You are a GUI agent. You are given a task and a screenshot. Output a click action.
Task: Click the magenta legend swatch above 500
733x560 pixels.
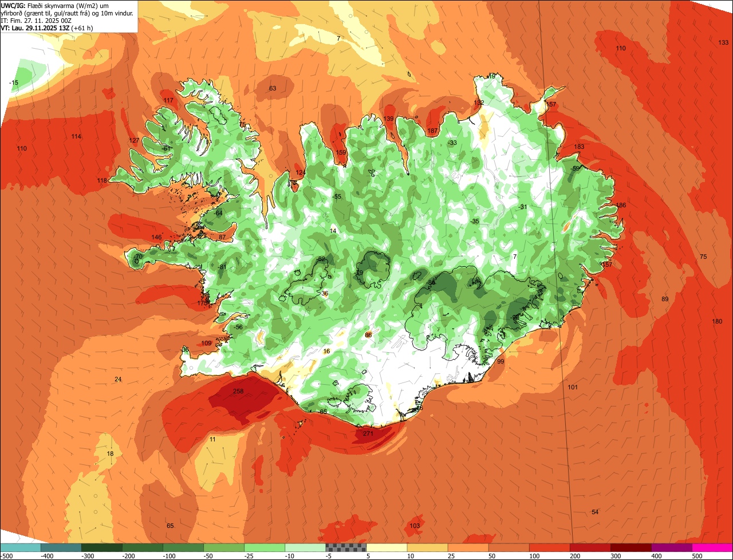712,547
